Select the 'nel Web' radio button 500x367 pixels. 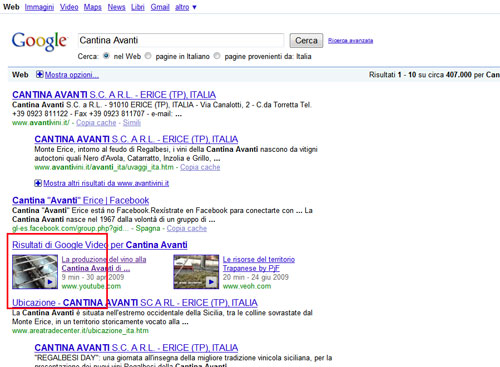[106, 56]
